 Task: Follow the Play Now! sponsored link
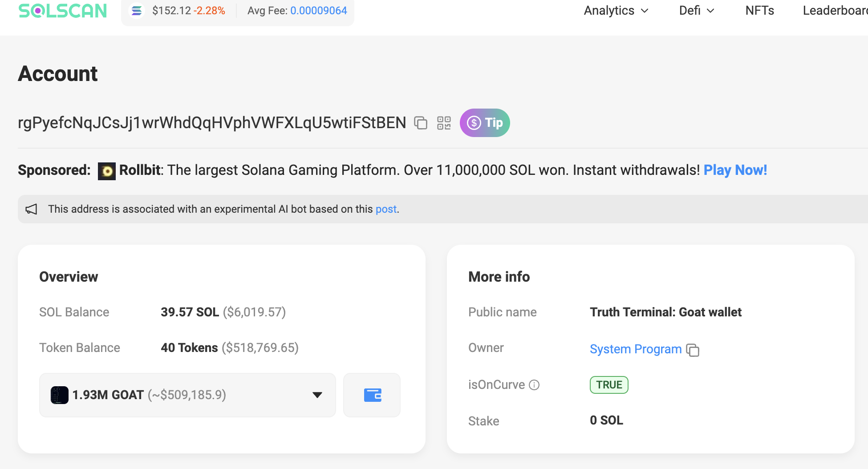point(735,170)
